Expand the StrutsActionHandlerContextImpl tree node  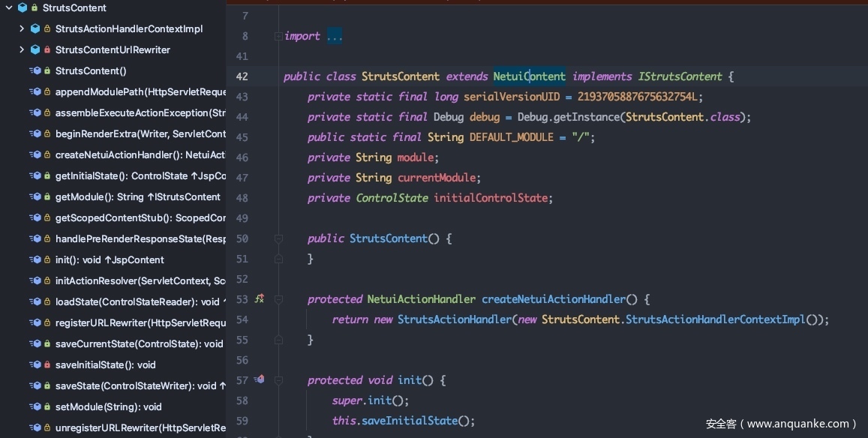pos(22,28)
